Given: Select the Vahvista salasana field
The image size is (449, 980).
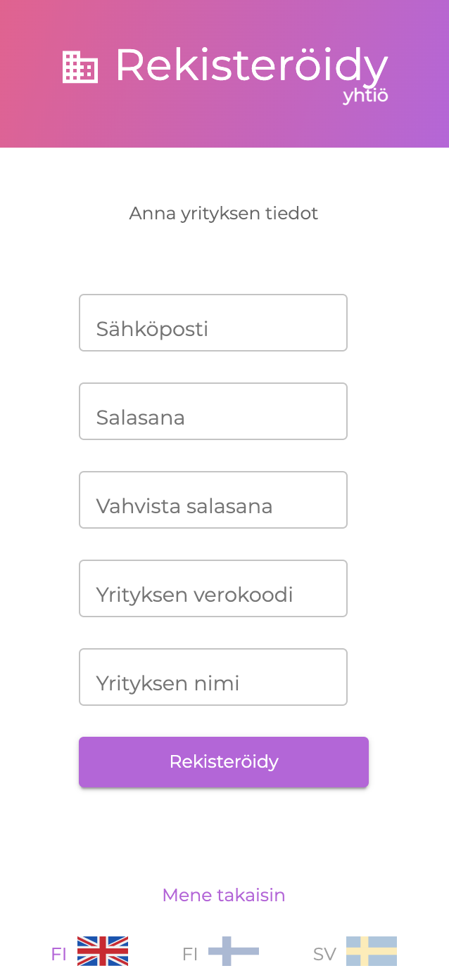Looking at the screenshot, I should [x=213, y=499].
